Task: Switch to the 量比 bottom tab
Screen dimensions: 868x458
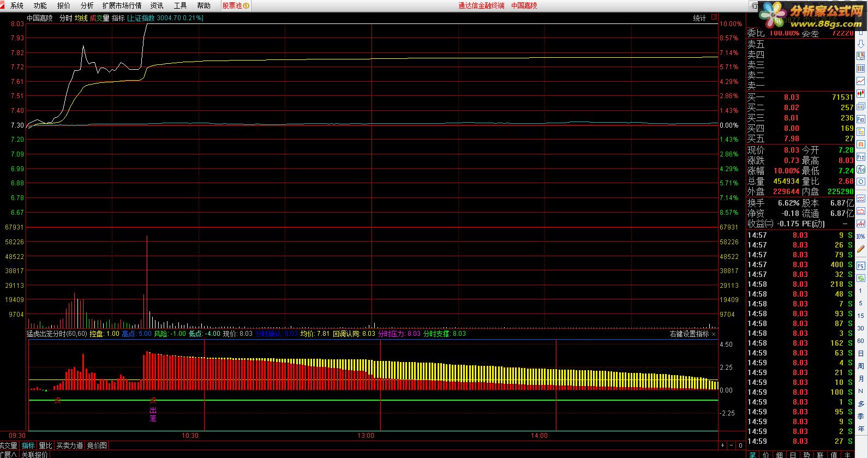Action: point(46,446)
